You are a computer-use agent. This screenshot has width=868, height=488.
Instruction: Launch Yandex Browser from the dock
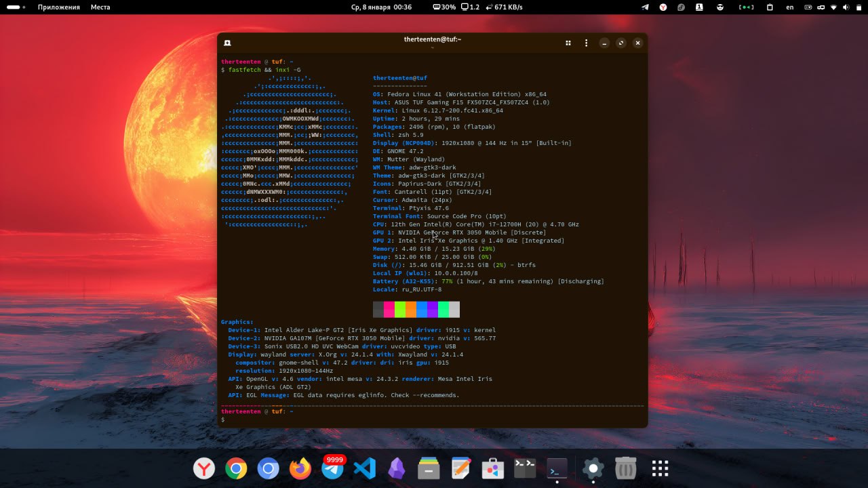click(x=204, y=468)
